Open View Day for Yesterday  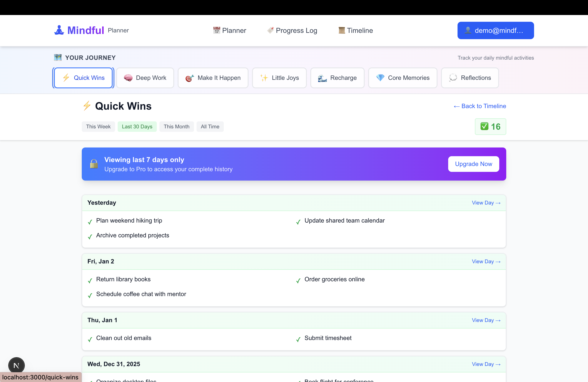point(486,203)
